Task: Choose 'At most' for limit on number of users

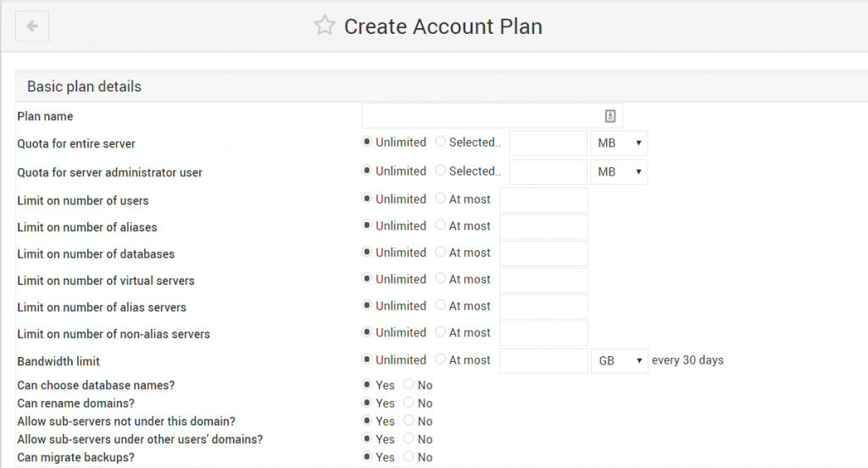Action: coord(440,198)
